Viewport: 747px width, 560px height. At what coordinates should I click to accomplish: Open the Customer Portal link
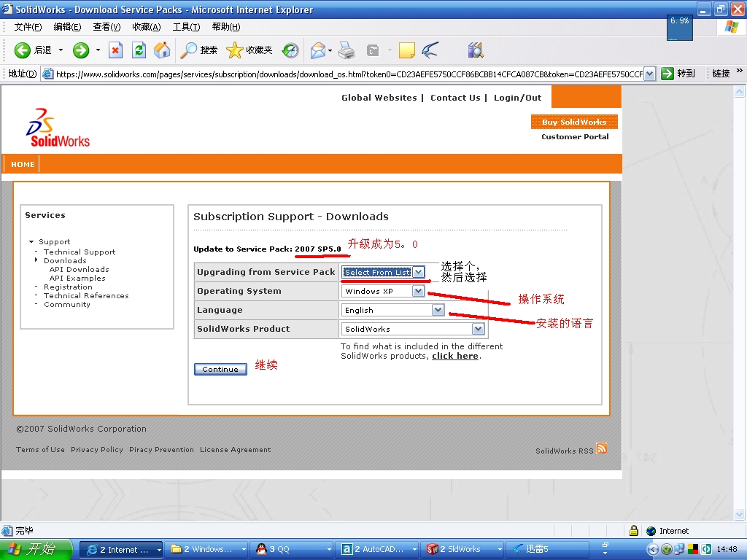(x=575, y=136)
